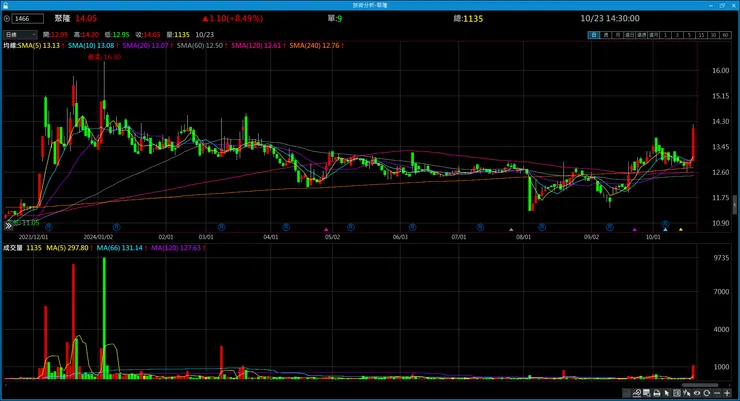Open the window search icon in bottom toolbar

click(647, 393)
